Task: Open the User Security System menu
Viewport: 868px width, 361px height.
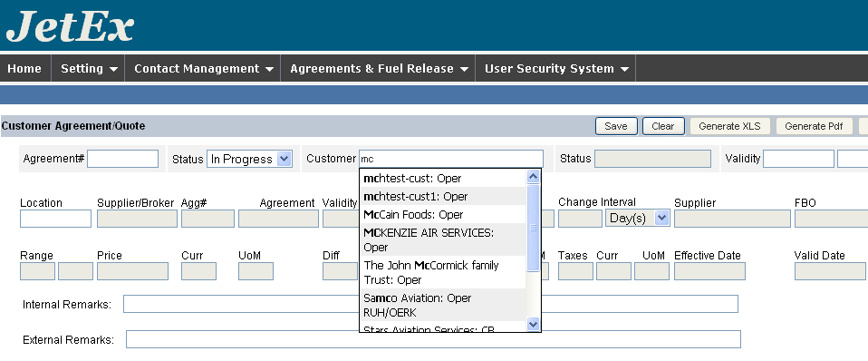Action: pyautogui.click(x=555, y=69)
